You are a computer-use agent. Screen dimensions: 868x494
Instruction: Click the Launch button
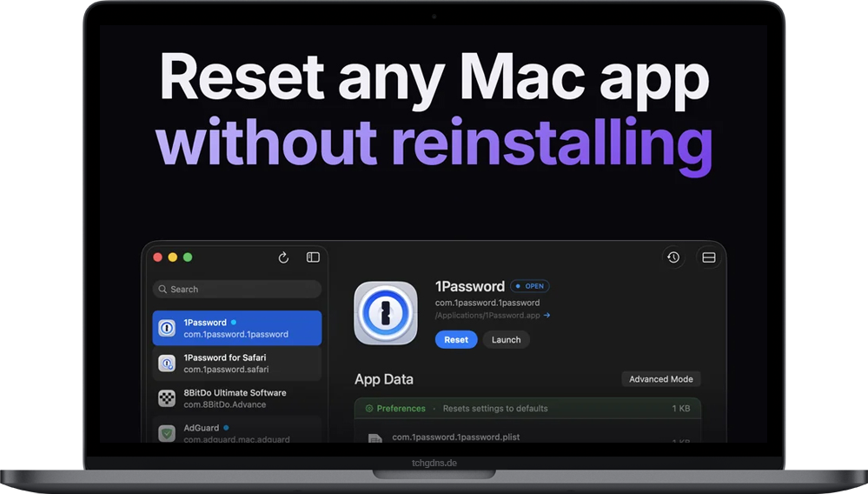click(506, 339)
